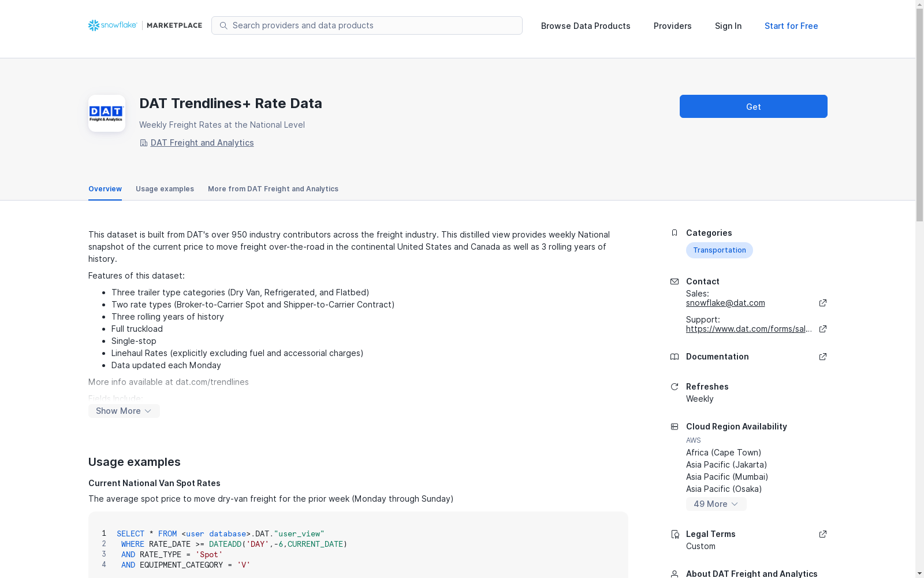Screen dimensions: 924x578
Task: Click the Documentation label
Action: (x=717, y=357)
